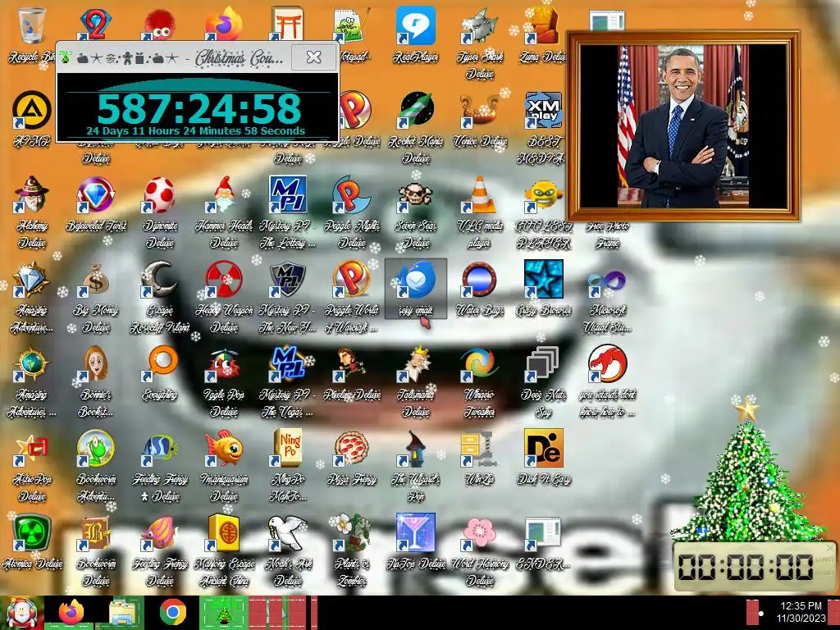Open Bookworm Deluxe book icon
Image resolution: width=840 pixels, height=630 pixels.
click(95, 532)
